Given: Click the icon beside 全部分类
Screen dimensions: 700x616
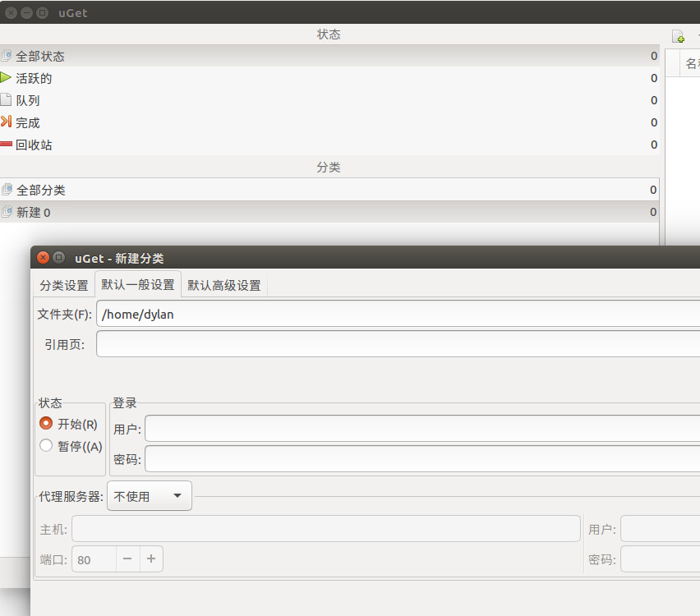Looking at the screenshot, I should (x=7, y=190).
